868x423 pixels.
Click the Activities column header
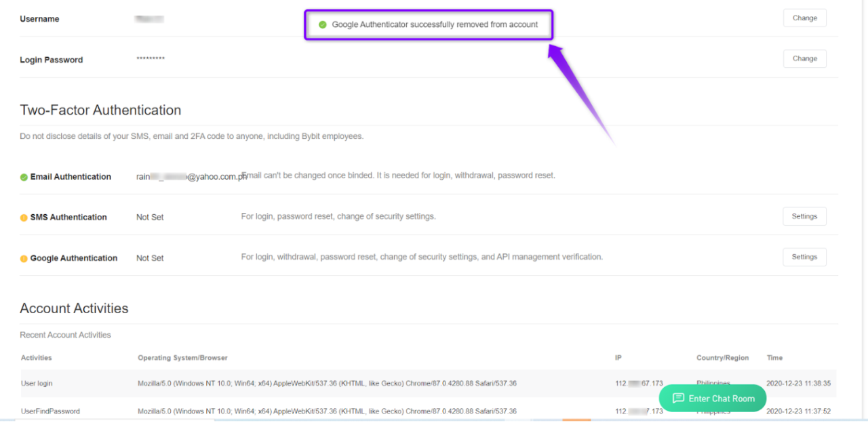[37, 358]
